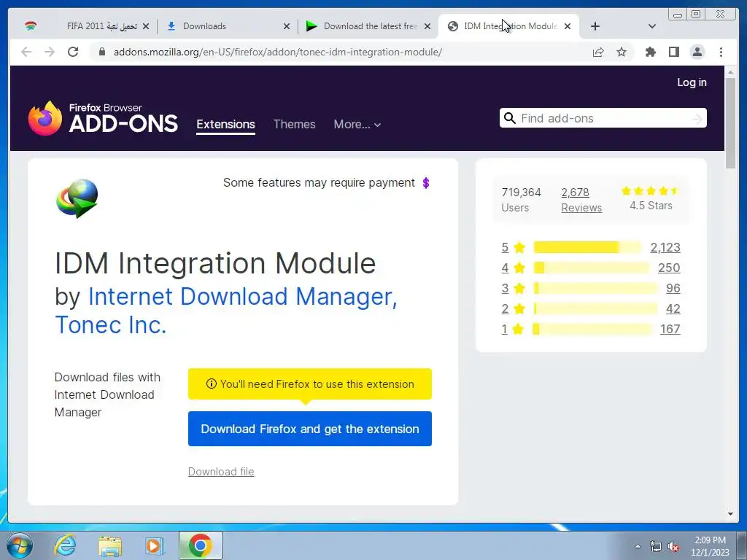Click the address bar URL
The image size is (747, 560).
278,52
